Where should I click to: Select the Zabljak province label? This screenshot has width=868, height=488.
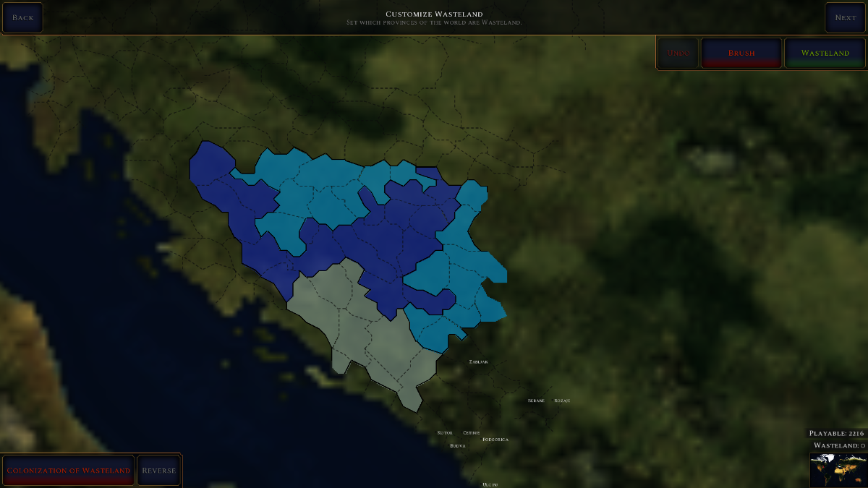(479, 361)
